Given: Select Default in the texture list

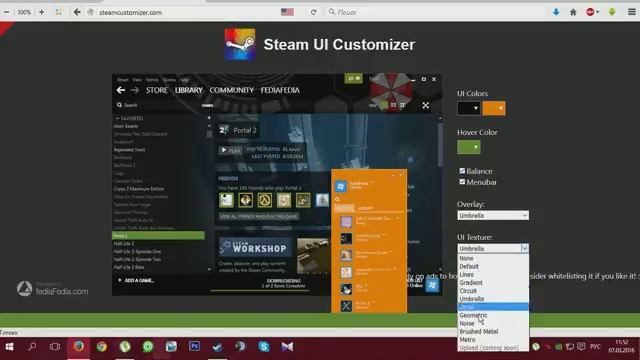Looking at the screenshot, I should [493, 266].
